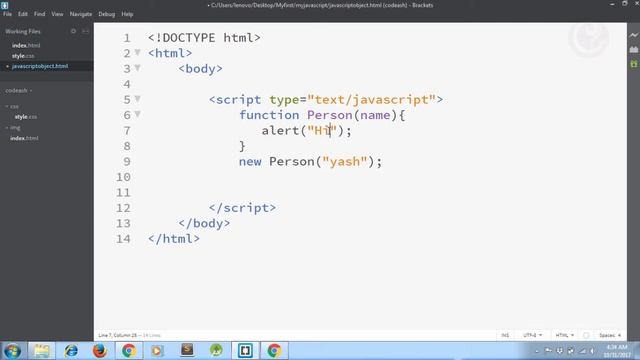
Task: Open Extension Manager brick icon
Action: click(633, 49)
